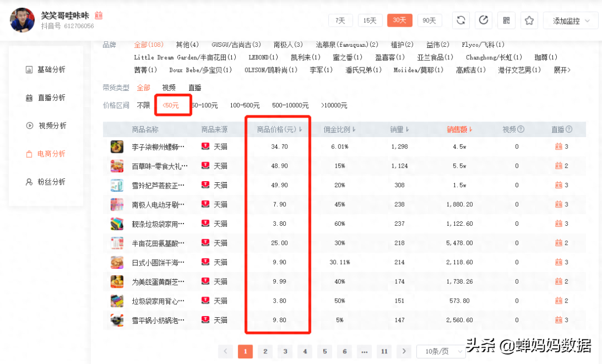This screenshot has height=364, width=602.
Task: Filter brand by 法蔓泉(famuquan)(2)
Action: pyautogui.click(x=347, y=45)
